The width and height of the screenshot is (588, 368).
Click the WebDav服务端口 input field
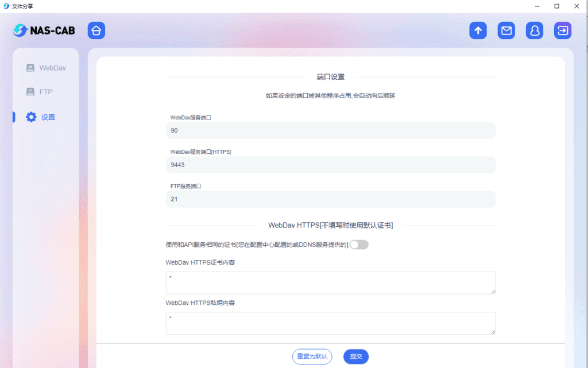330,130
